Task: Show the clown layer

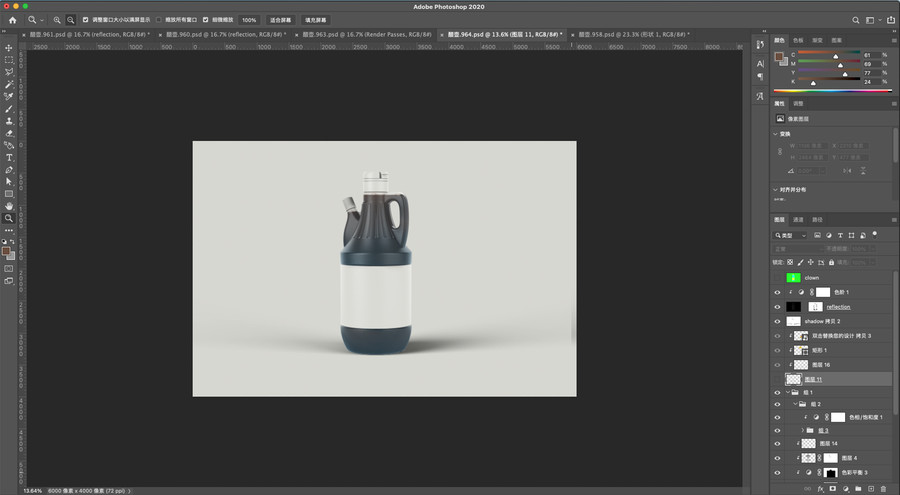Action: 778,278
